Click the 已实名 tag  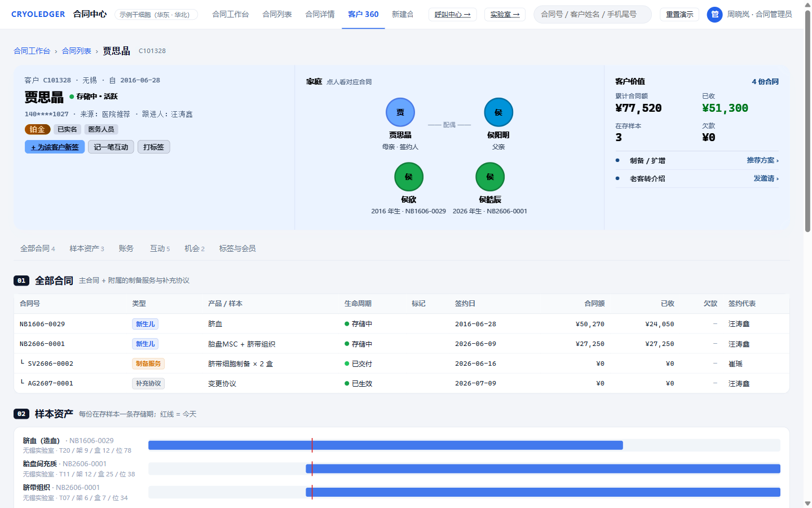67,129
